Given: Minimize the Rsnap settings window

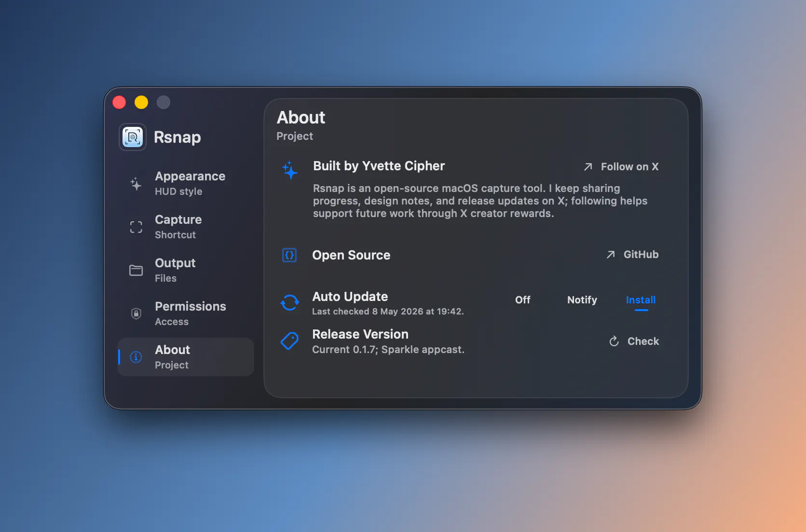Looking at the screenshot, I should (x=141, y=102).
